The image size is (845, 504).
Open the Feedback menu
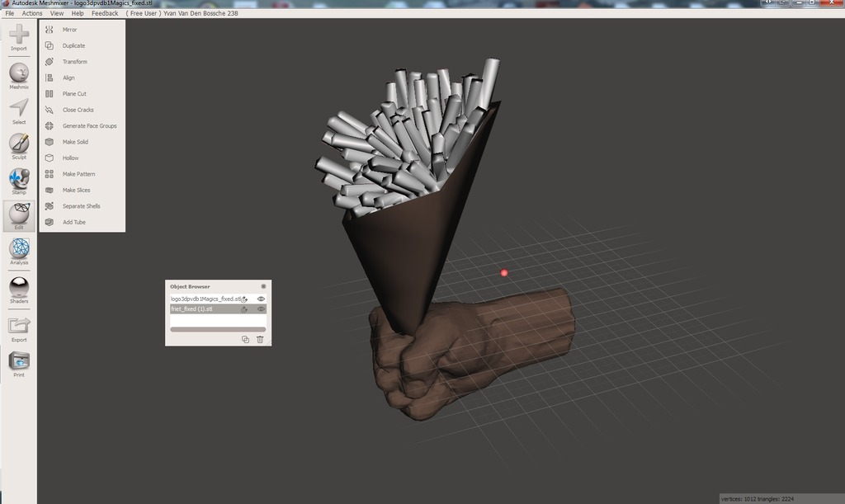point(105,13)
